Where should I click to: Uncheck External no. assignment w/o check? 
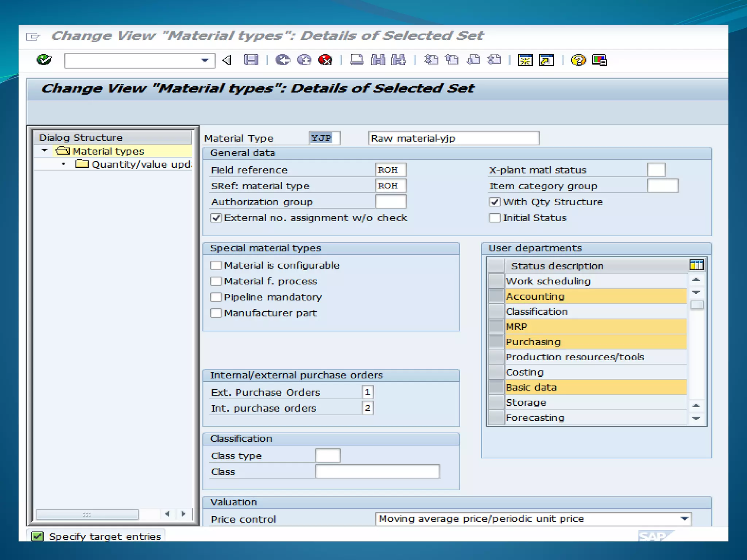[216, 218]
